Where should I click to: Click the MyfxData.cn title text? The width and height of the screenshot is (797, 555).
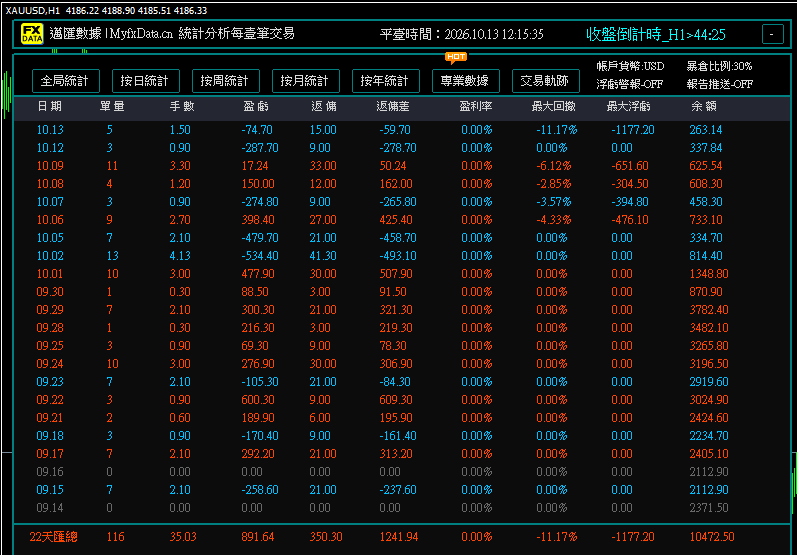point(142,34)
